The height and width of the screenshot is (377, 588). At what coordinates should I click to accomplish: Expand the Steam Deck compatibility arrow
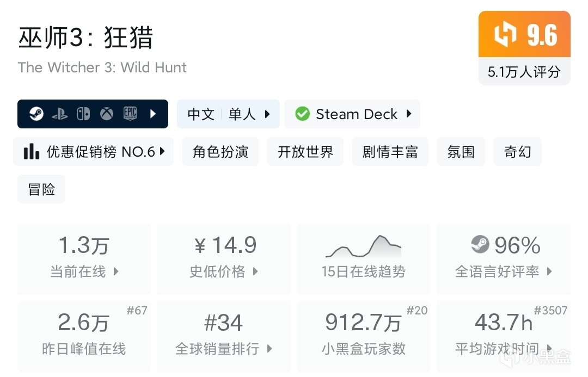(x=409, y=114)
